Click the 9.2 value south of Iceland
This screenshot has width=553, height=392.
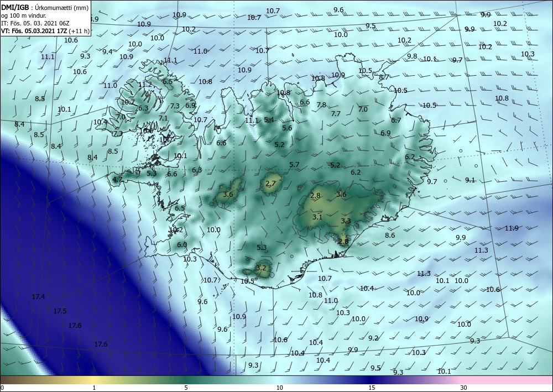tap(373, 338)
